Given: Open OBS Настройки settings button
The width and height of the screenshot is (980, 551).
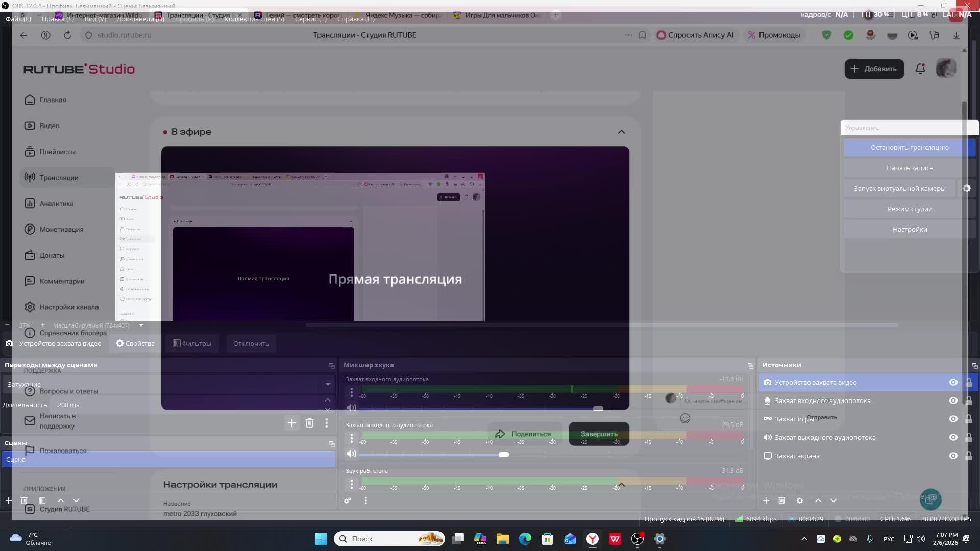Looking at the screenshot, I should [x=910, y=229].
